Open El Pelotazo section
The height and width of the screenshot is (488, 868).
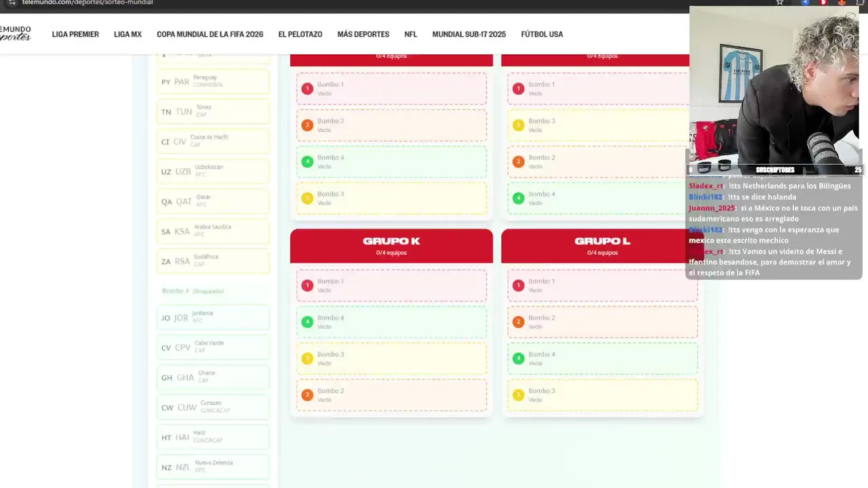click(300, 35)
